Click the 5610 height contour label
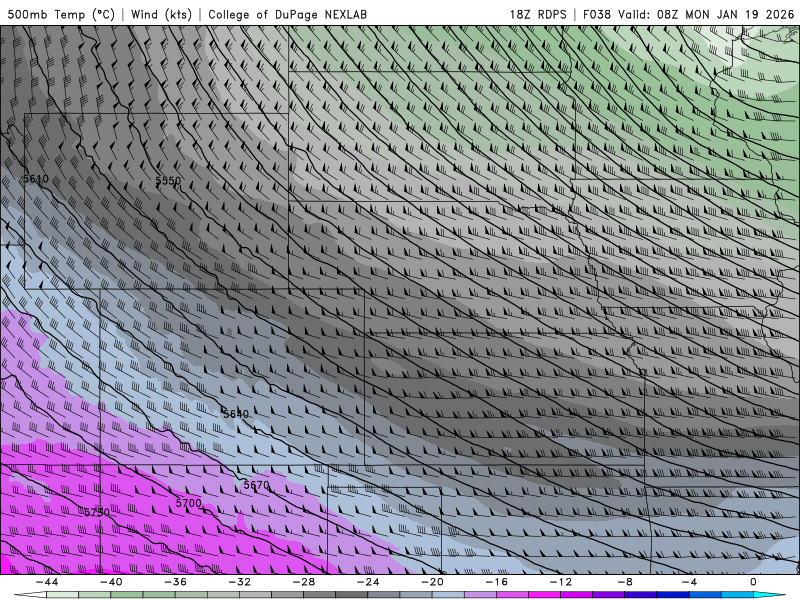800x600 pixels. 36,179
